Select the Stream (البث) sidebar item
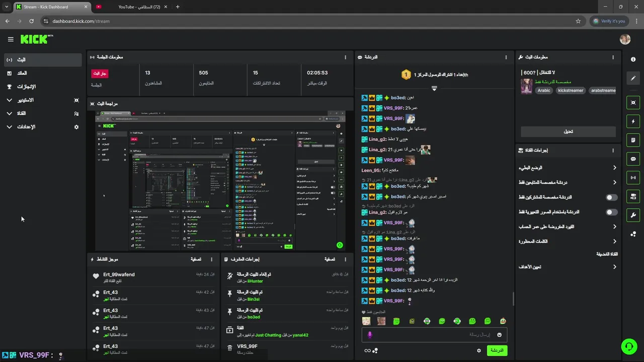 pyautogui.click(x=43, y=60)
